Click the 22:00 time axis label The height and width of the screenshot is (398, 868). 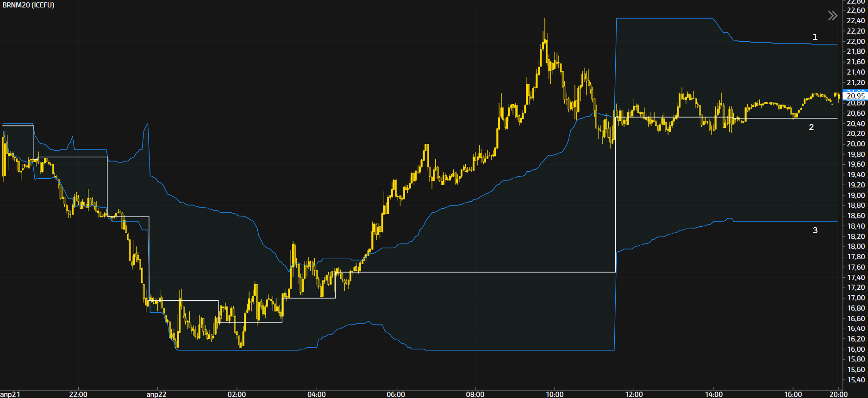[78, 394]
